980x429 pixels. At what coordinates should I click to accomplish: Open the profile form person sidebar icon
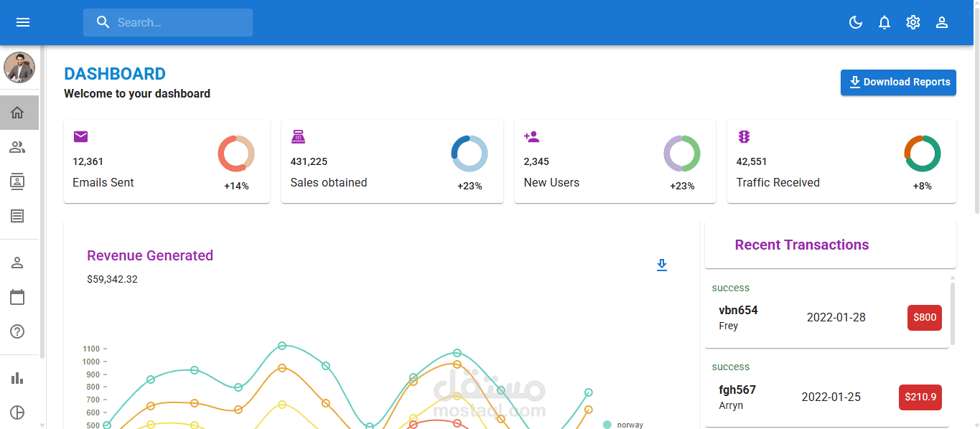[18, 263]
